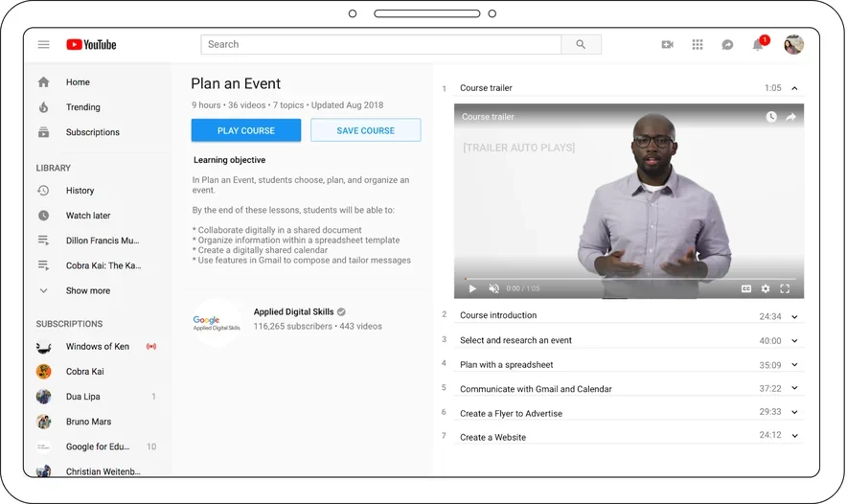Go to Trending in the sidebar

coord(82,107)
